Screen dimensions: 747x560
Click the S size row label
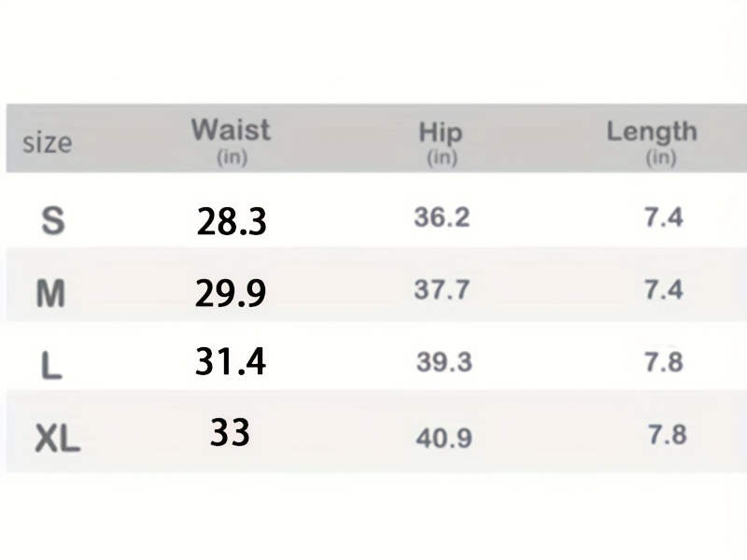click(x=53, y=221)
